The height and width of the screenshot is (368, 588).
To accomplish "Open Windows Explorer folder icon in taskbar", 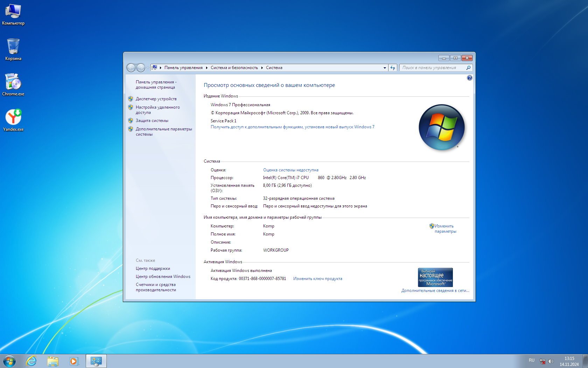I will tap(53, 361).
